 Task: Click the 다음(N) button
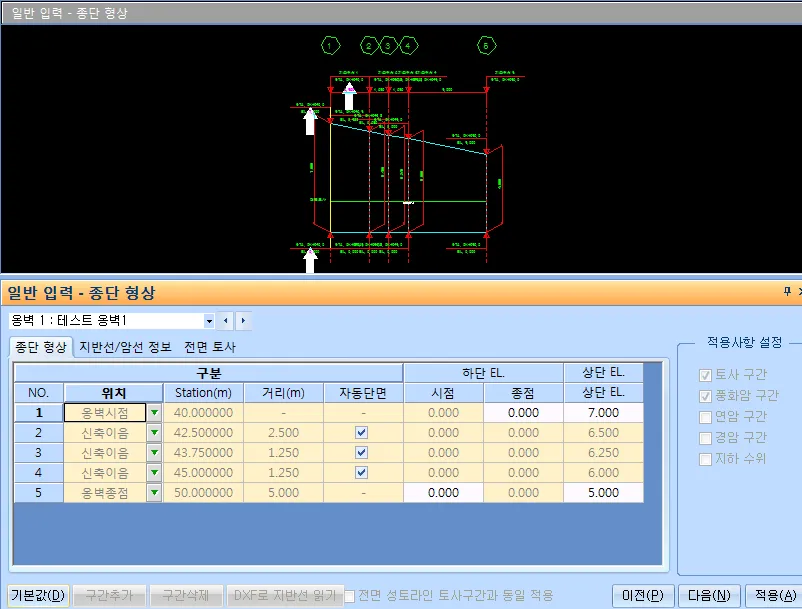[709, 596]
